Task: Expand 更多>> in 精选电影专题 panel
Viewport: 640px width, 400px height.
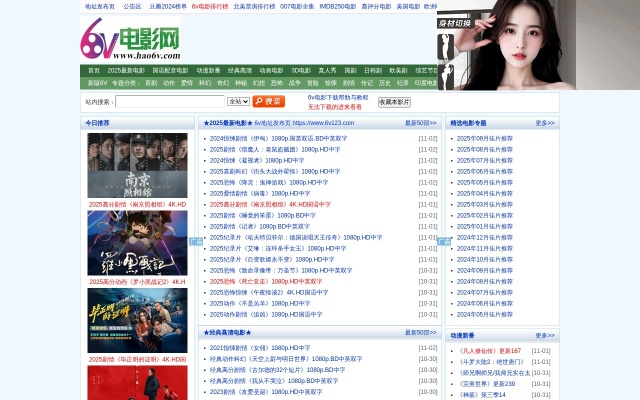Action: (544, 123)
